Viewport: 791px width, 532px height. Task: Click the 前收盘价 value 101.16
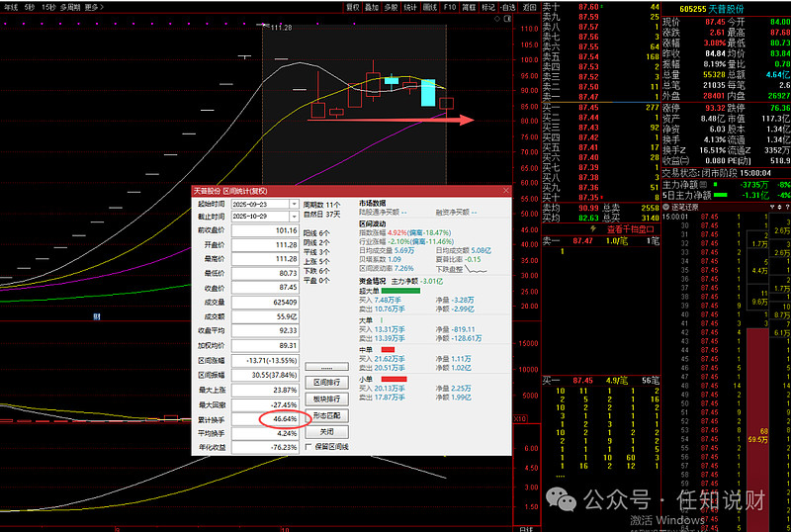tap(265, 230)
